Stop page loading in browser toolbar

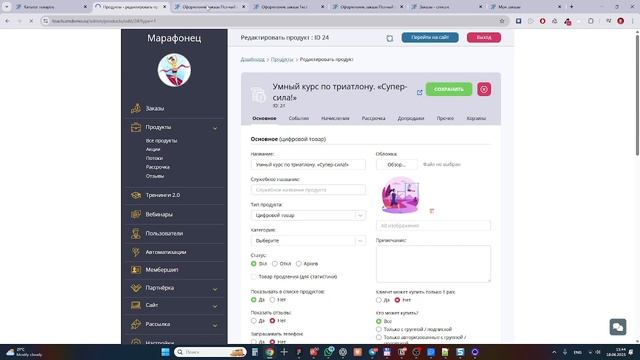pos(31,21)
